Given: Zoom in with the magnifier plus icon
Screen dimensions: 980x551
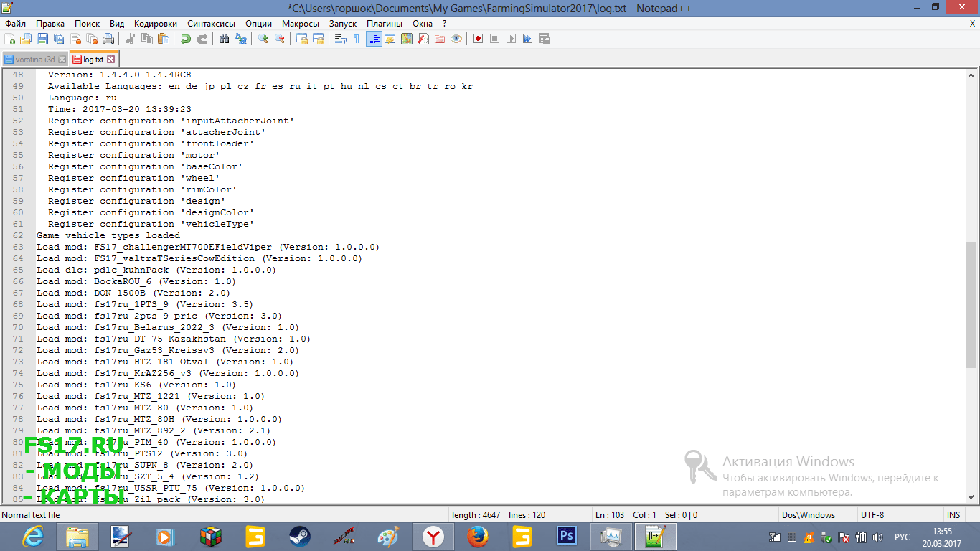Looking at the screenshot, I should click(x=263, y=39).
